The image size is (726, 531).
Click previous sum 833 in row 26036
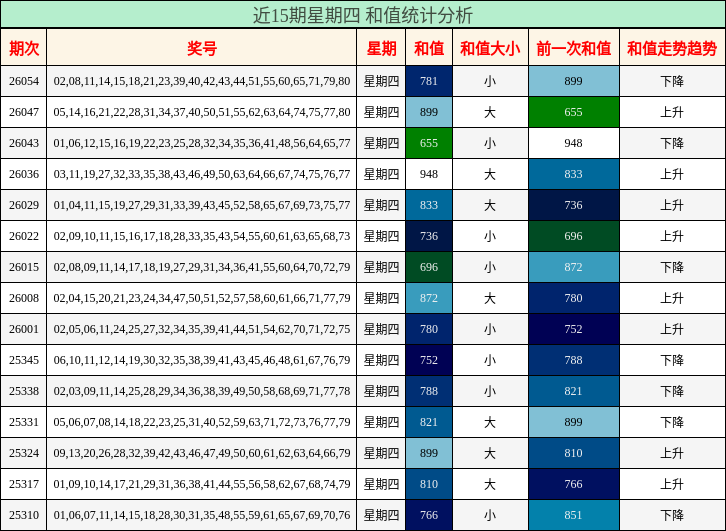click(574, 174)
